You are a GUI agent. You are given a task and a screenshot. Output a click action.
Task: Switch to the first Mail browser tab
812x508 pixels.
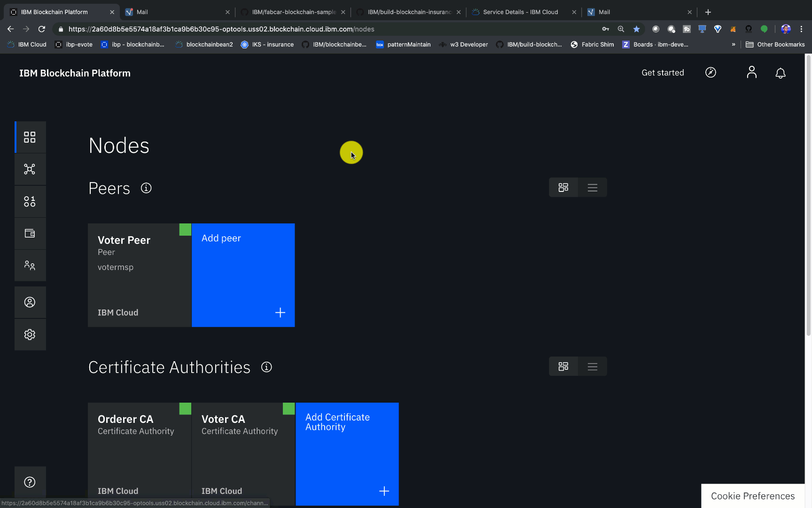point(178,12)
